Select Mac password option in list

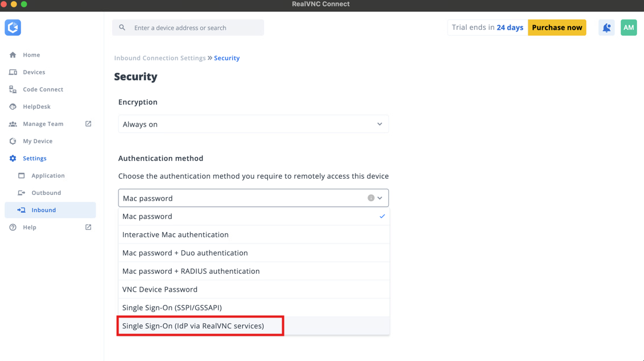point(254,216)
